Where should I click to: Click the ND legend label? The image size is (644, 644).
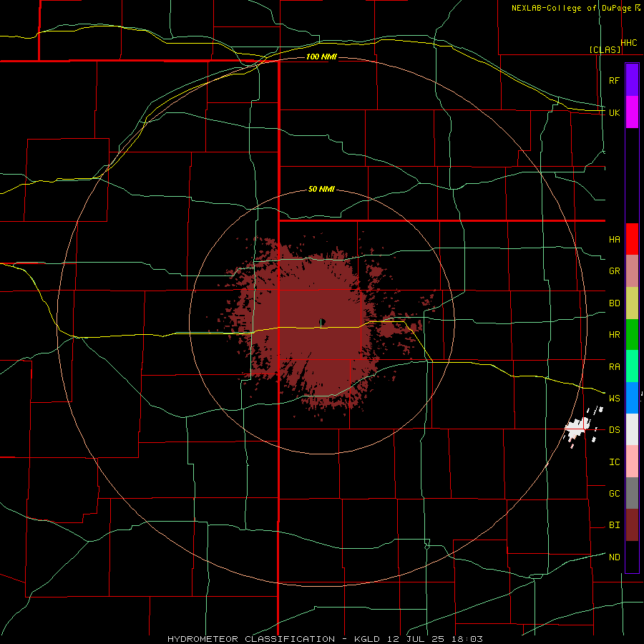614,557
